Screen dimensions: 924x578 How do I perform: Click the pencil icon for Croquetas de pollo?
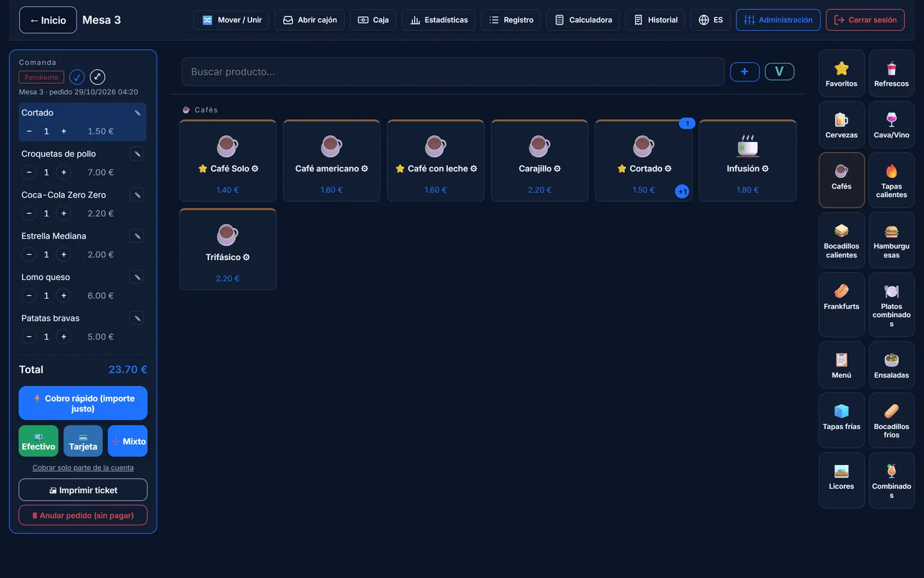click(137, 154)
